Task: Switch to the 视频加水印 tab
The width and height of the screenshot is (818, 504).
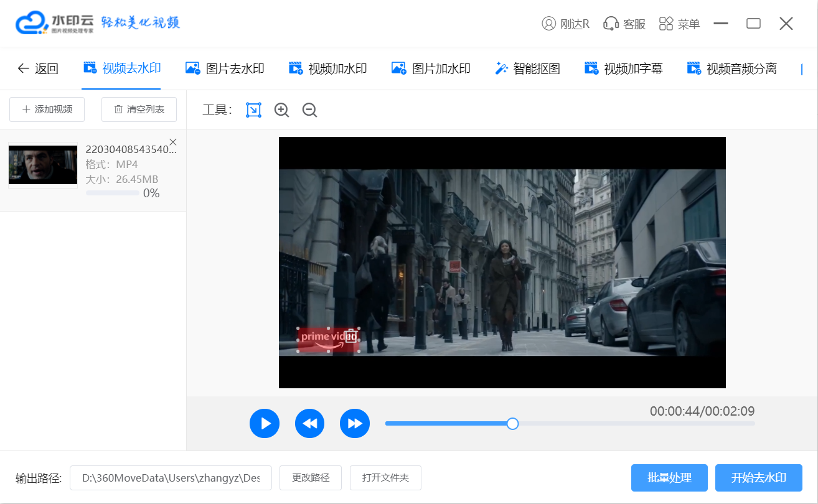Action: [327, 68]
